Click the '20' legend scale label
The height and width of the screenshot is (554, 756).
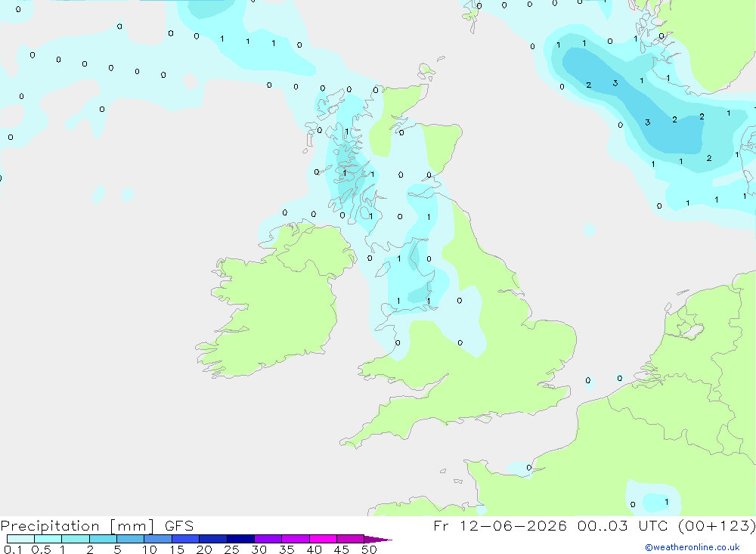click(204, 549)
